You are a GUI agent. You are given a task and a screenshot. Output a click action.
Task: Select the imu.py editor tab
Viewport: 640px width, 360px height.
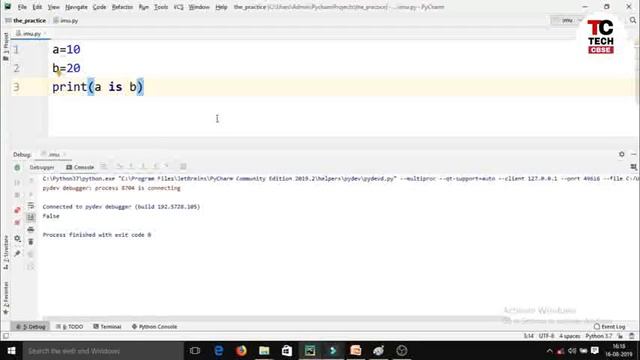point(31,33)
